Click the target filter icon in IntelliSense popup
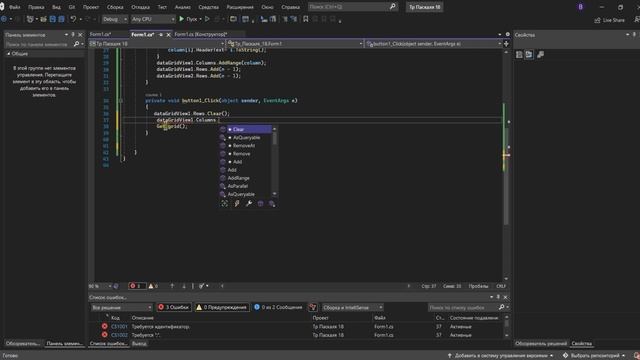This screenshot has width=640, height=360. pyautogui.click(x=224, y=203)
